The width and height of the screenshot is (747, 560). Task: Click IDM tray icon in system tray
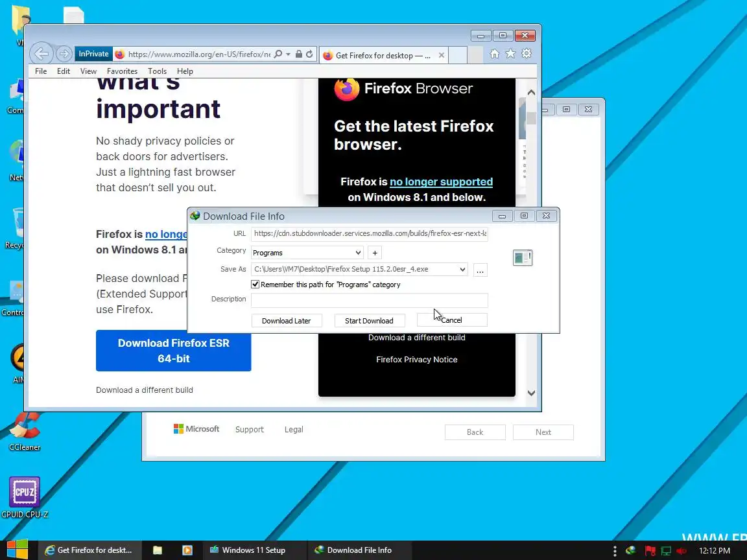click(631, 550)
